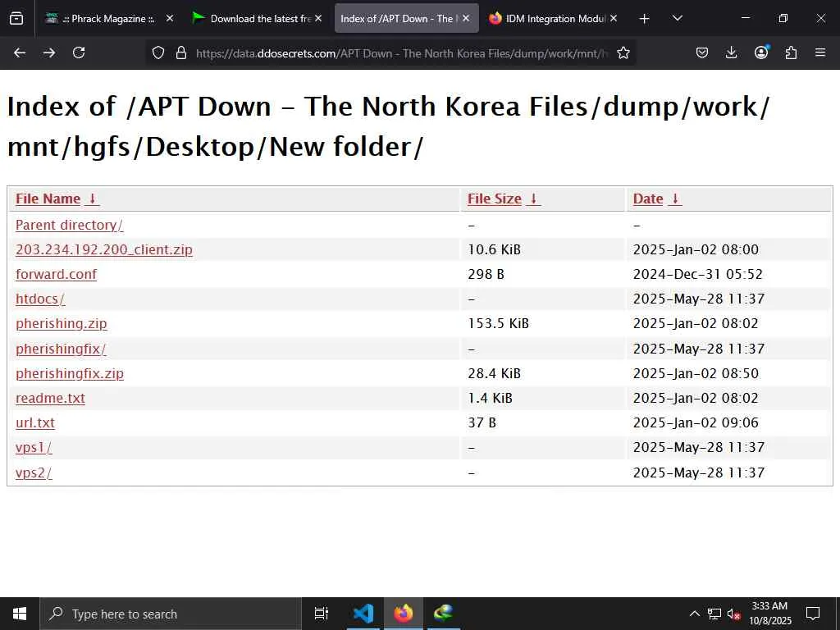Sort table by Date header

click(648, 199)
